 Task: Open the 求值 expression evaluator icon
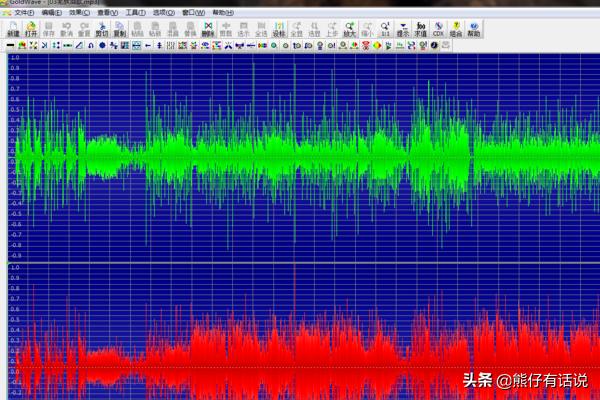point(420,28)
